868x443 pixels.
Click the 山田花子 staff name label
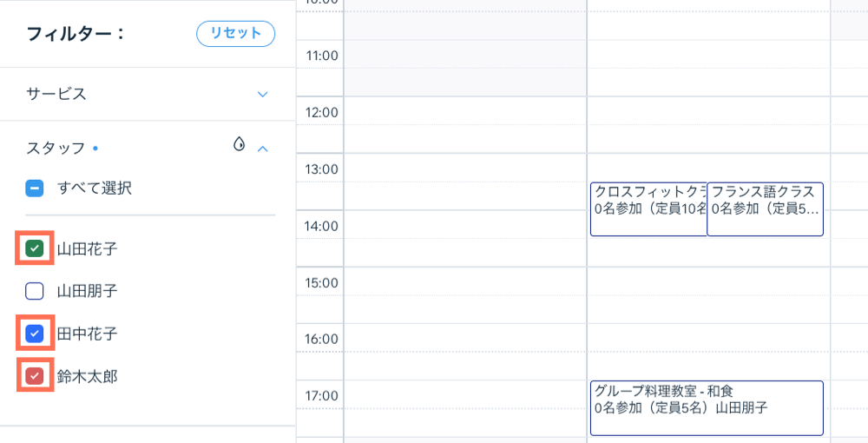87,249
